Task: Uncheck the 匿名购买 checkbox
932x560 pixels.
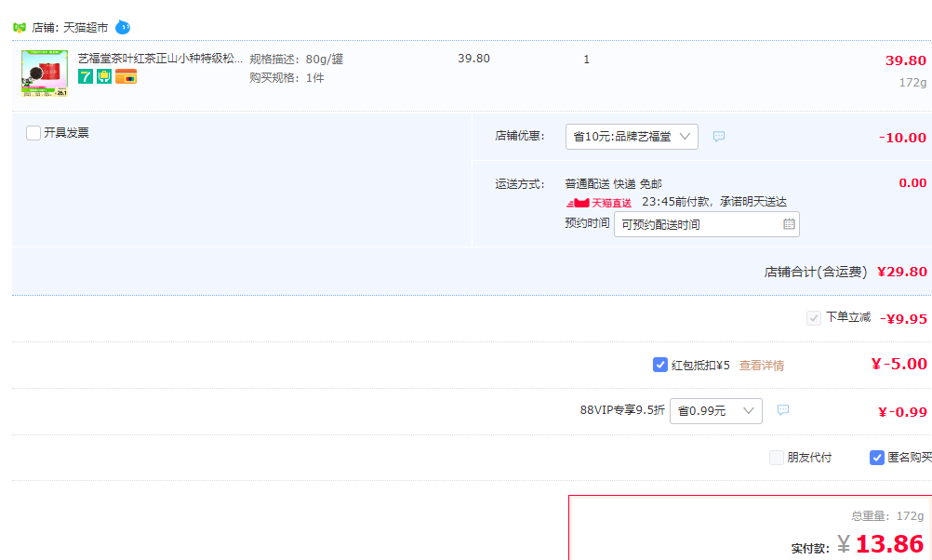Action: (x=877, y=457)
